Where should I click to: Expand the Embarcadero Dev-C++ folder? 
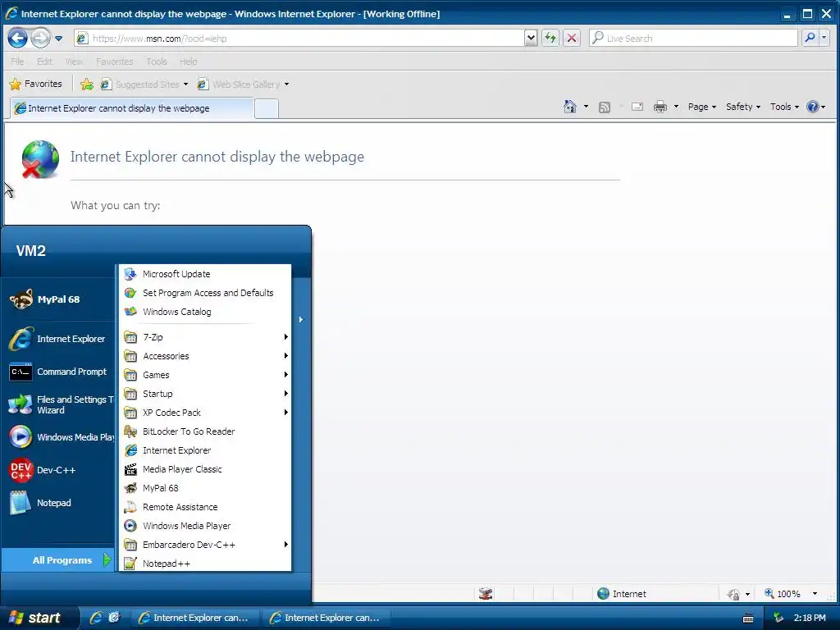205,545
